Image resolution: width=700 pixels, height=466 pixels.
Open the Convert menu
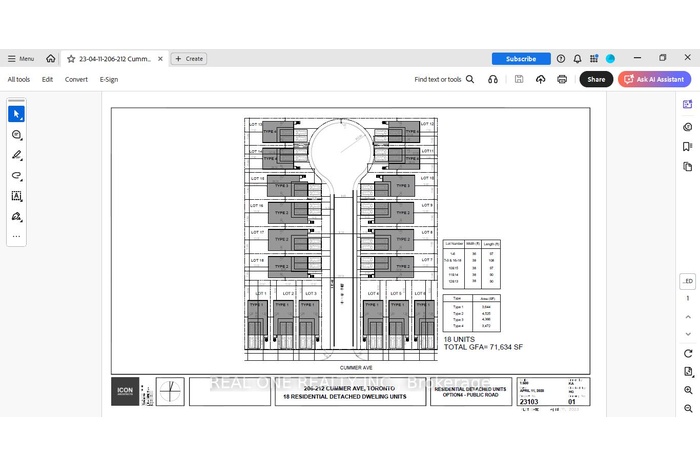click(x=76, y=79)
